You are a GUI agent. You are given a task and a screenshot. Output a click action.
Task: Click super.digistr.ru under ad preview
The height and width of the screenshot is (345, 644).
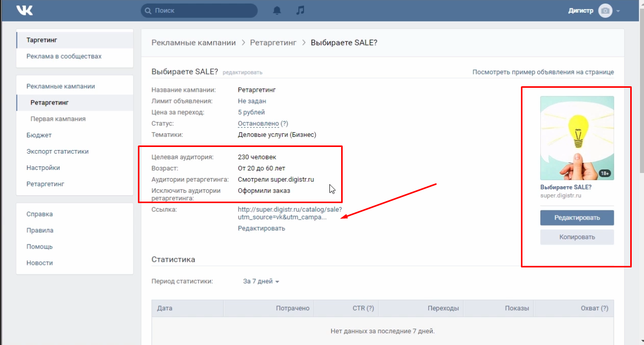pos(561,195)
